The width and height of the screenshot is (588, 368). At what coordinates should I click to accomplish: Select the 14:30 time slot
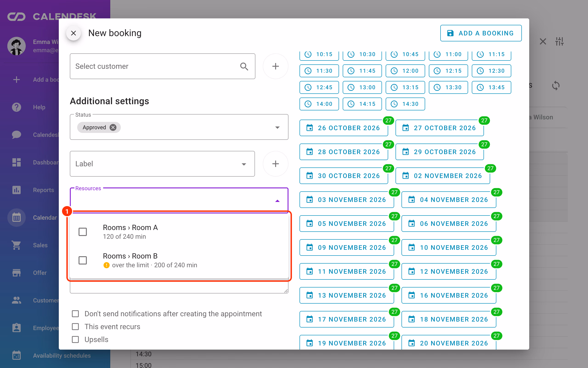405,104
